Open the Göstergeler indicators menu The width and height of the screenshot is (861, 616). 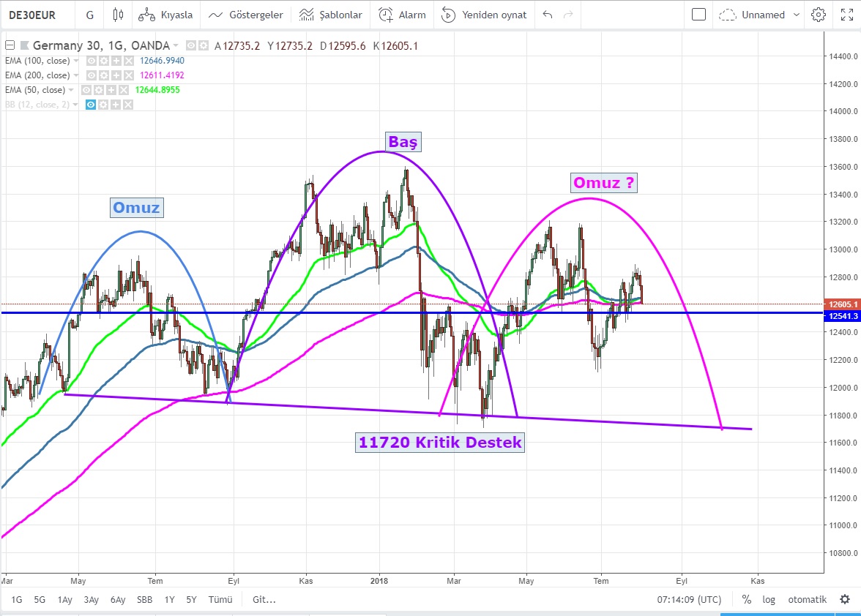(x=245, y=15)
